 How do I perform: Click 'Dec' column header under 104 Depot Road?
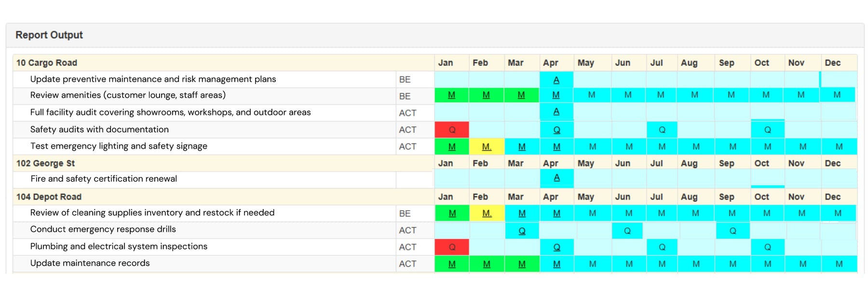[832, 197]
